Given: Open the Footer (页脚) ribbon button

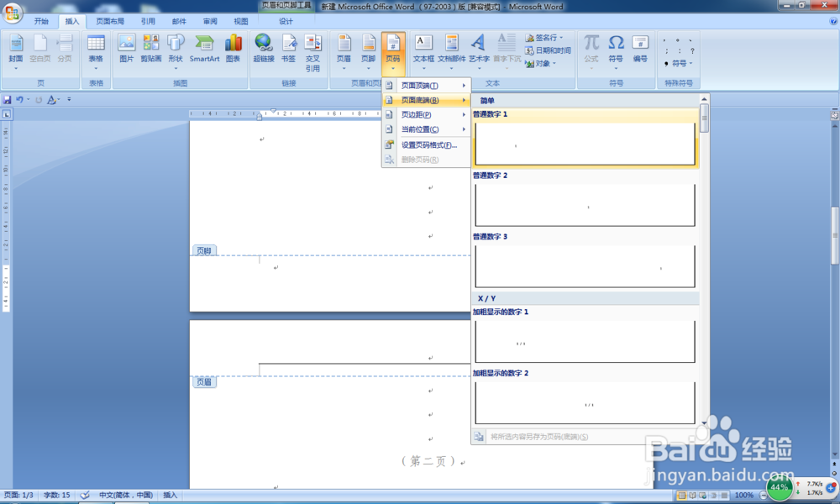Looking at the screenshot, I should point(368,52).
